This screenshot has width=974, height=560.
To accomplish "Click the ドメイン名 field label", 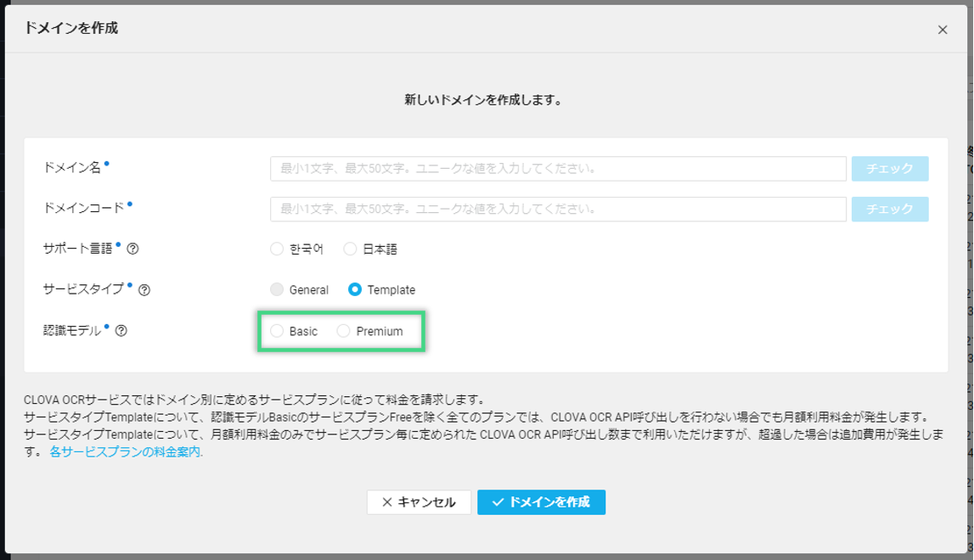I will 71,168.
